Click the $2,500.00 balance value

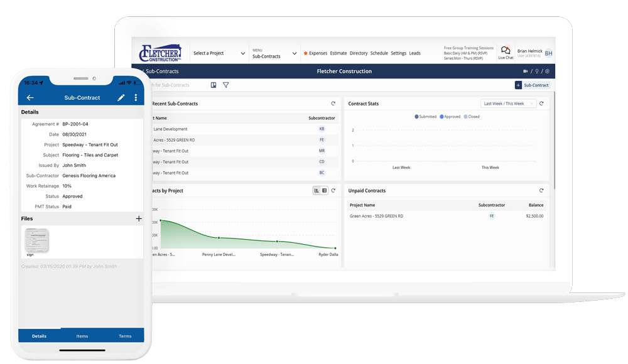coord(534,216)
